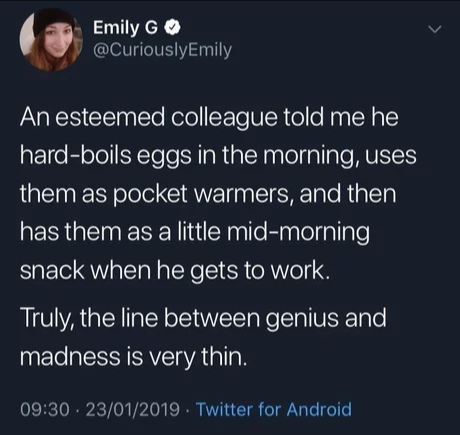The image size is (460, 435).
Task: Click the line 'hard-boils eggs in the morning'
Action: (x=218, y=156)
